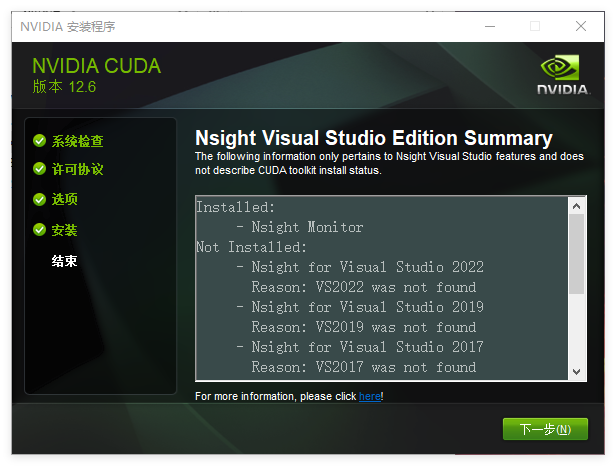Click 'Reason: VS2017 was not found' text
The height and width of the screenshot is (466, 616).
tap(364, 367)
